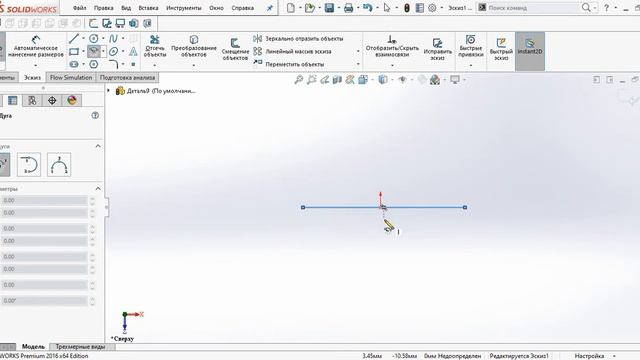The image size is (640, 360).
Task: Click Отобразить/Скрыть взаимосвязи
Action: point(392,46)
